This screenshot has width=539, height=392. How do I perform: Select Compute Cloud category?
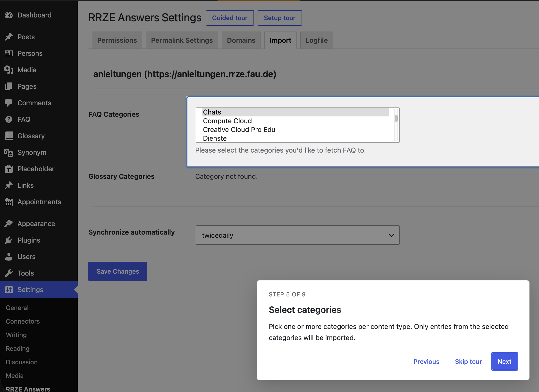tap(295, 121)
